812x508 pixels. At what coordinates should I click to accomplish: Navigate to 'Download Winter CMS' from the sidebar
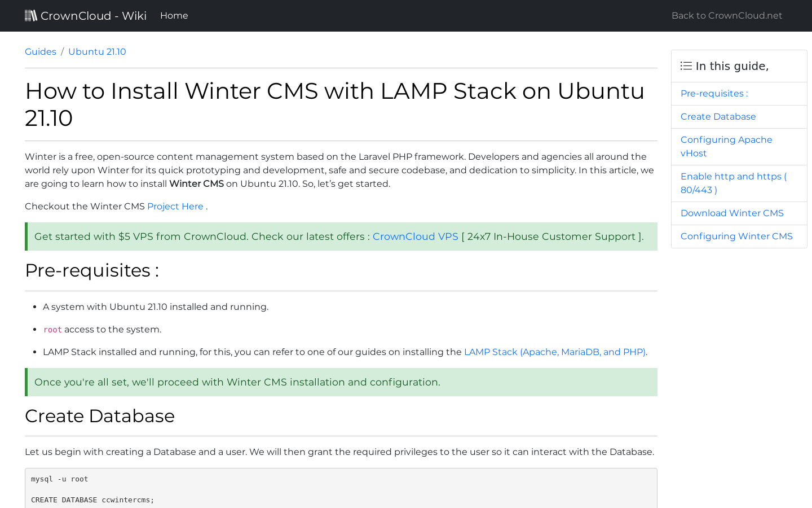tap(732, 213)
